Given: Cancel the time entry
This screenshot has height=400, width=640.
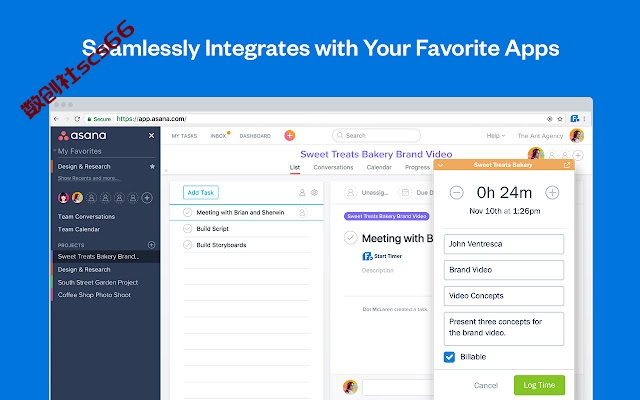Looking at the screenshot, I should tap(486, 385).
